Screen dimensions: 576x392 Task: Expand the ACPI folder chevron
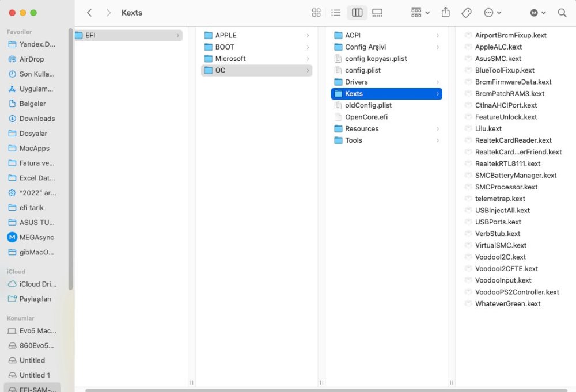click(x=438, y=36)
